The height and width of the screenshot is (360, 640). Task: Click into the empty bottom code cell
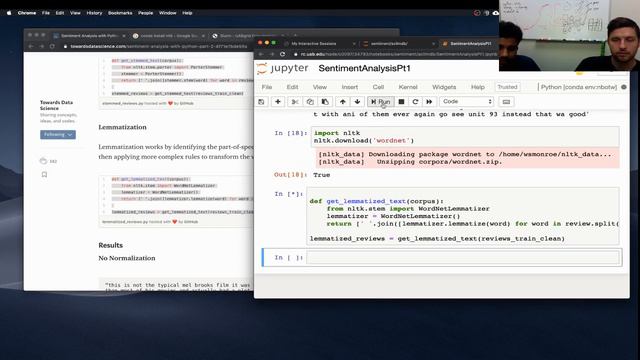(463, 258)
